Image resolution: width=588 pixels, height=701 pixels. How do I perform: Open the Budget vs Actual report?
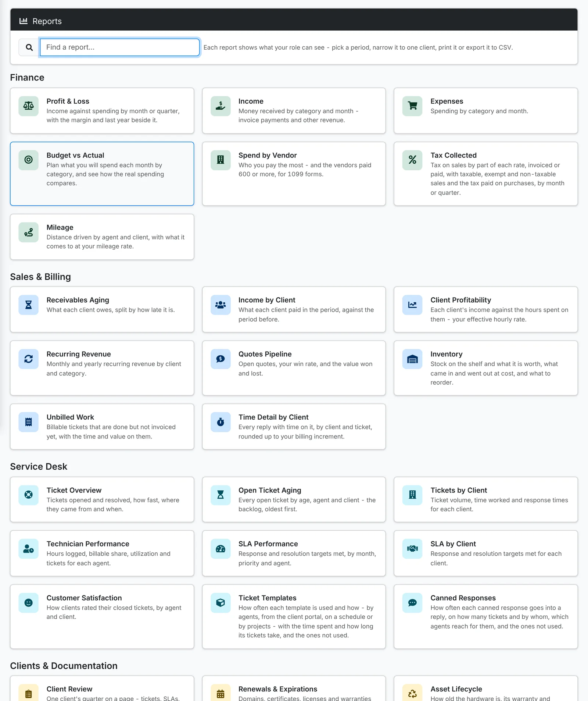pos(102,174)
